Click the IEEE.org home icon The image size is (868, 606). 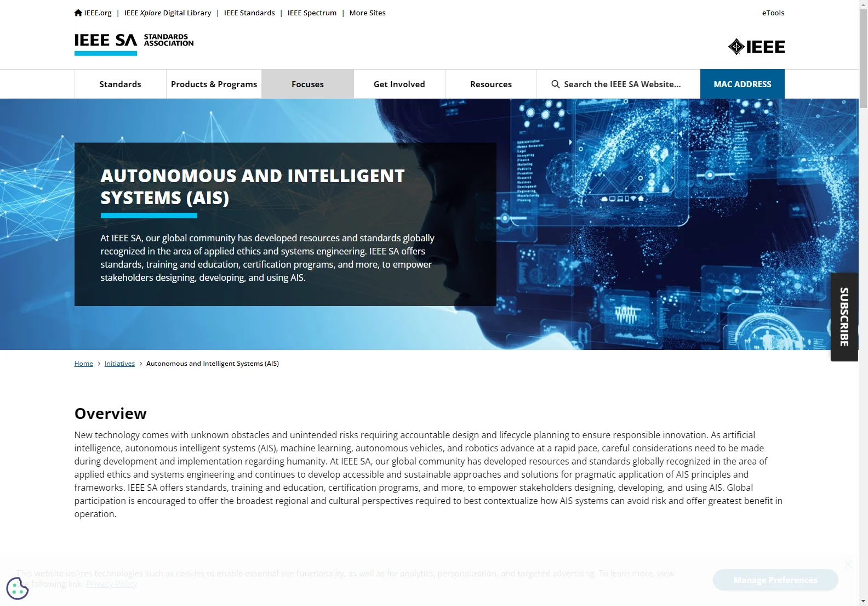78,13
